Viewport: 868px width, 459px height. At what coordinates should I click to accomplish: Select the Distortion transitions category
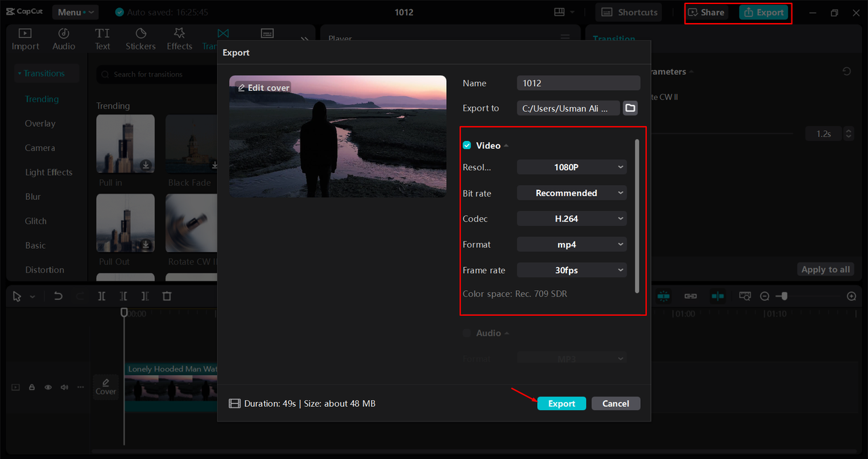click(x=45, y=270)
